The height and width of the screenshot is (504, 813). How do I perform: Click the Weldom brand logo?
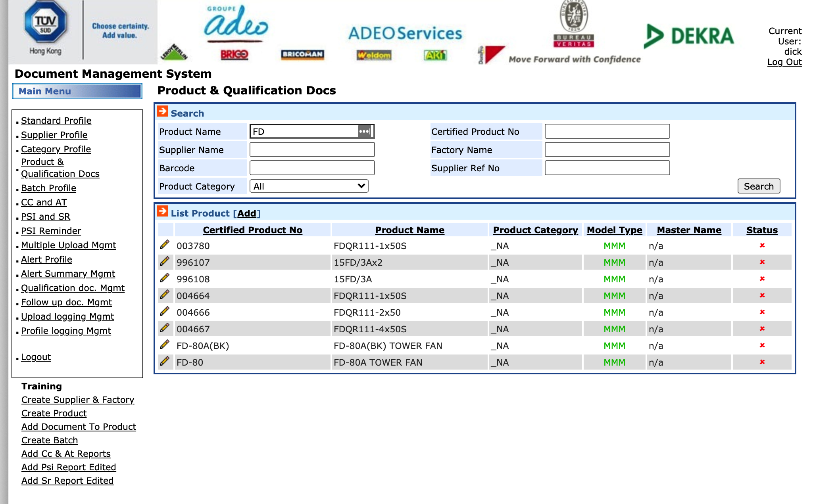pos(374,55)
